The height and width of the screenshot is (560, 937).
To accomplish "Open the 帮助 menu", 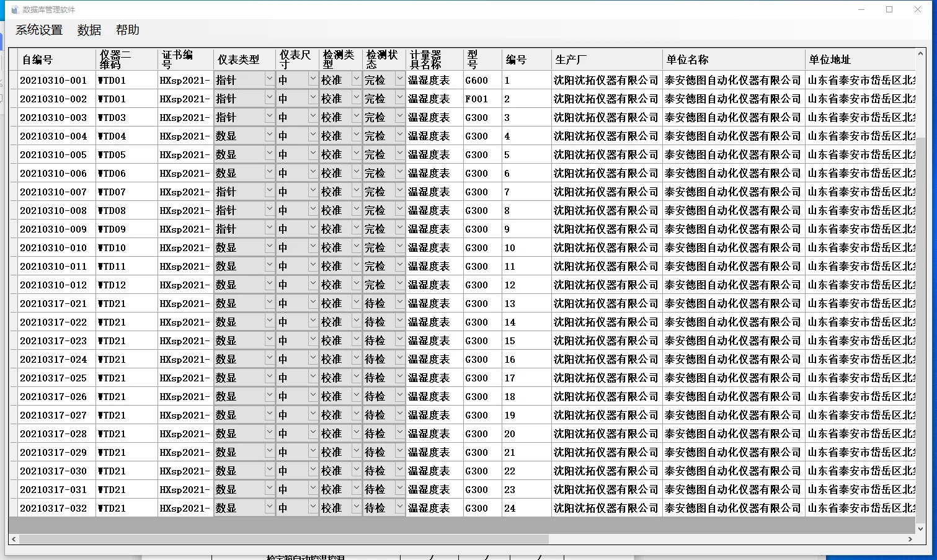I will coord(128,30).
